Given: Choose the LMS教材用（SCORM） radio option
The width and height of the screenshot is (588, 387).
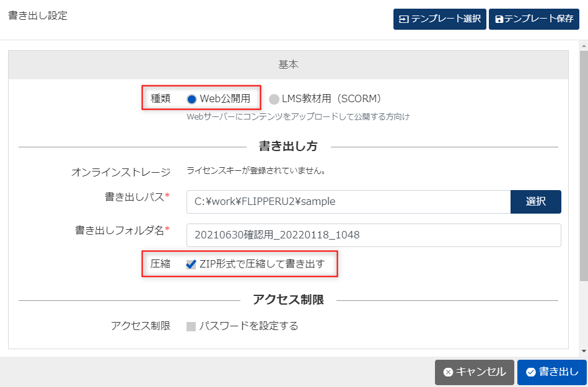Looking at the screenshot, I should [274, 98].
